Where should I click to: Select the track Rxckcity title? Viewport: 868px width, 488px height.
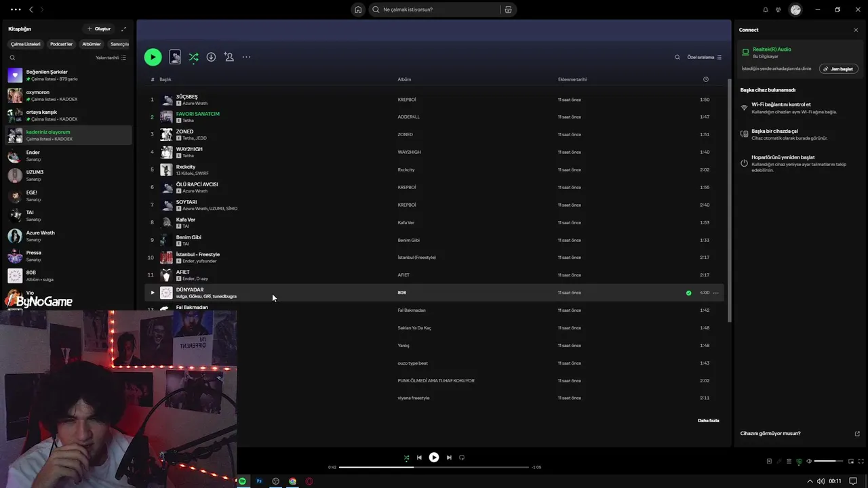point(185,167)
